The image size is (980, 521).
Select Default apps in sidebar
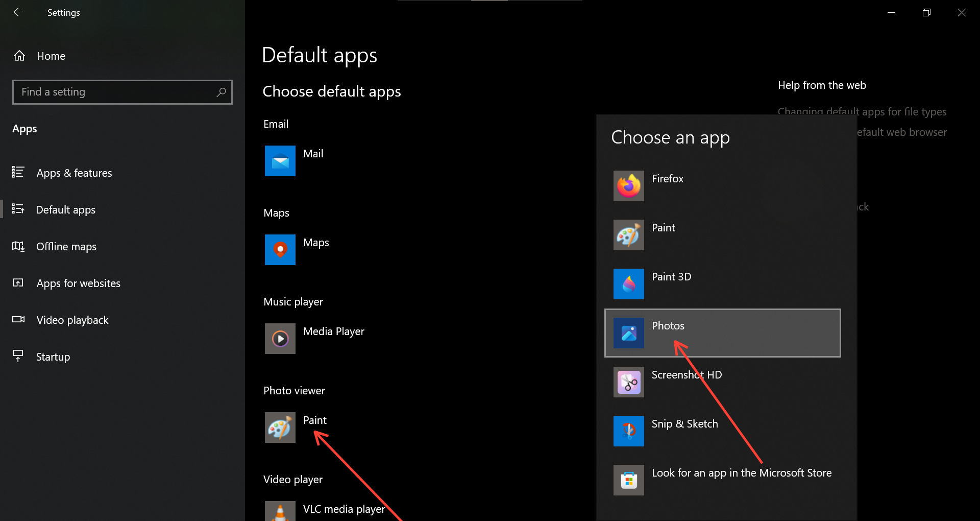122,209
